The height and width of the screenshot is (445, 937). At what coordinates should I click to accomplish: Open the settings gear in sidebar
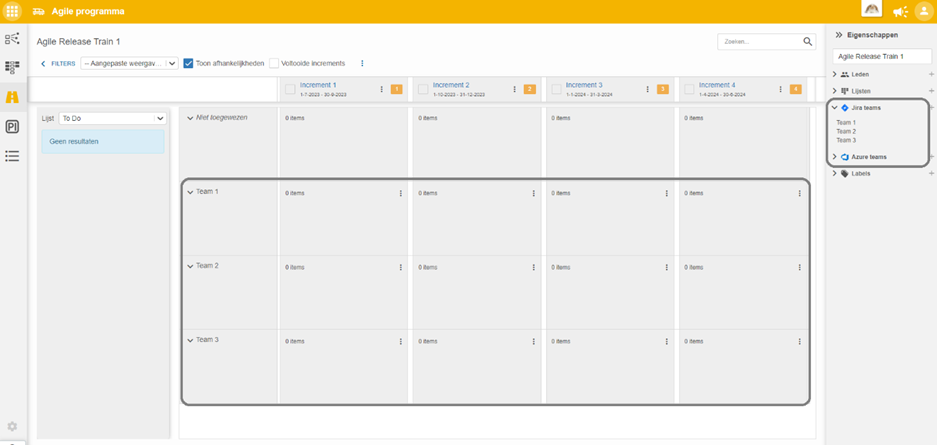pyautogui.click(x=12, y=426)
